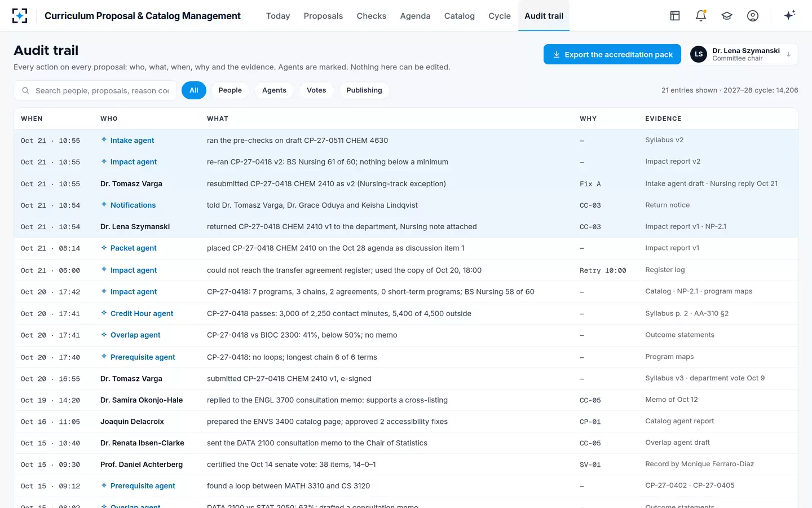Click the EVIDENCE column header
The image size is (812, 508).
(x=663, y=119)
